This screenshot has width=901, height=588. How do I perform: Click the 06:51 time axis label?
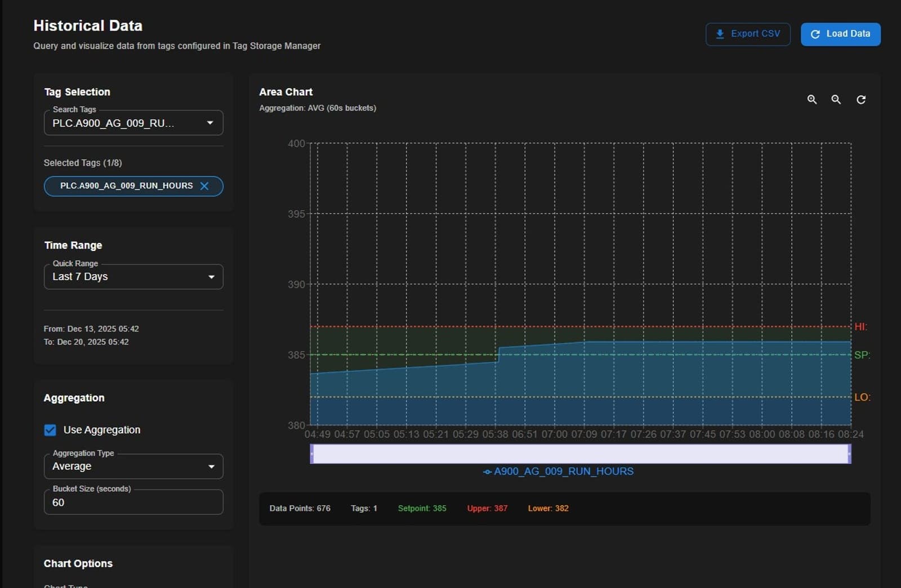click(525, 434)
